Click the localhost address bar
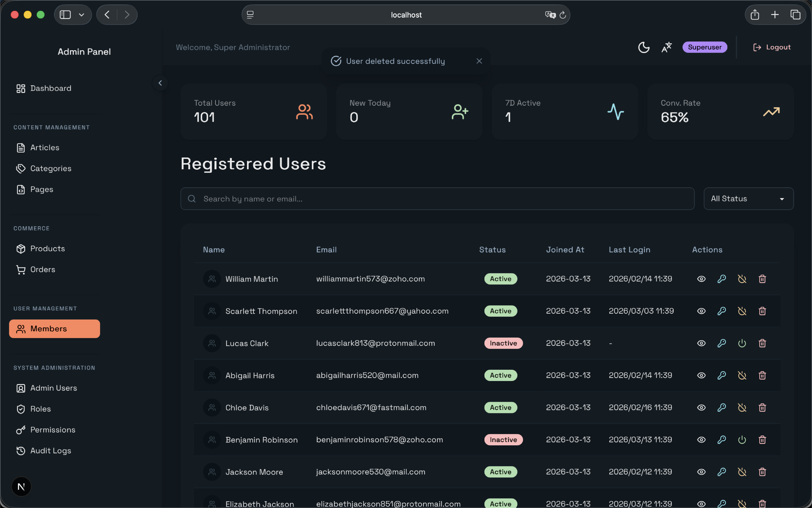Viewport: 812px width, 508px height. click(x=406, y=15)
